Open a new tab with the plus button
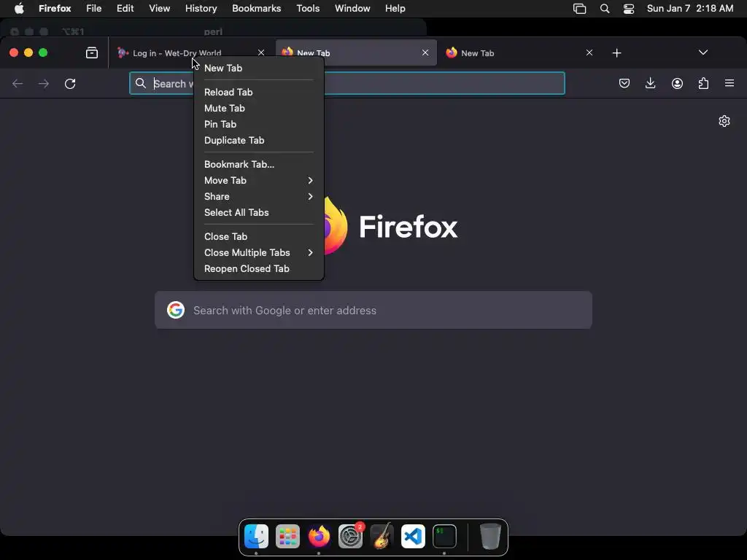 (x=616, y=52)
